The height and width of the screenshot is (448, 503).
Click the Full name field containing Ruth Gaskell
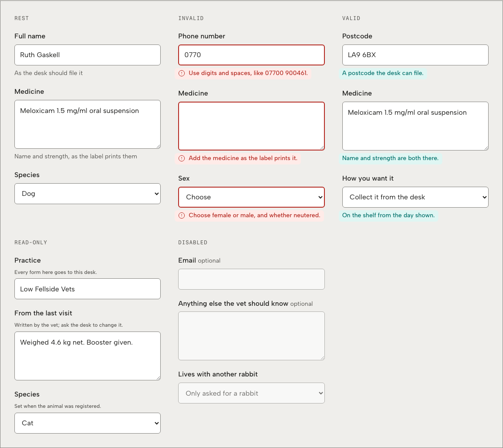point(88,55)
